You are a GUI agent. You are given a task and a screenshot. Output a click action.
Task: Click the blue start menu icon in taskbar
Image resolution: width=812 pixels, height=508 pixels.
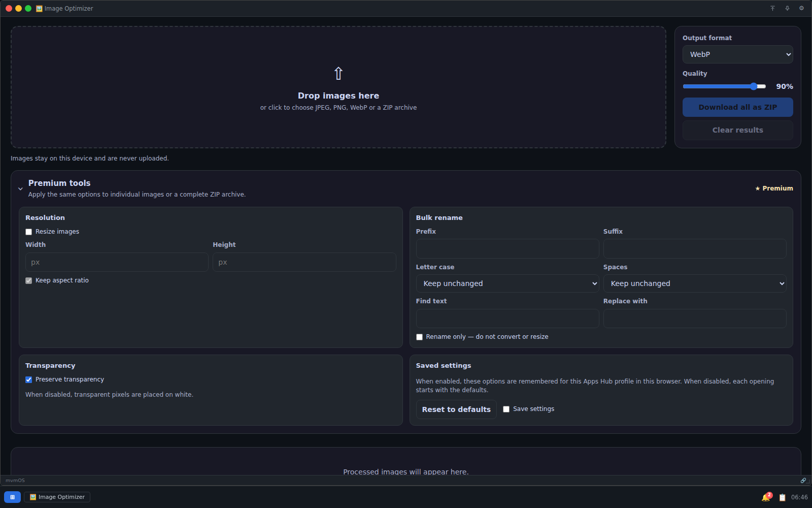12,497
